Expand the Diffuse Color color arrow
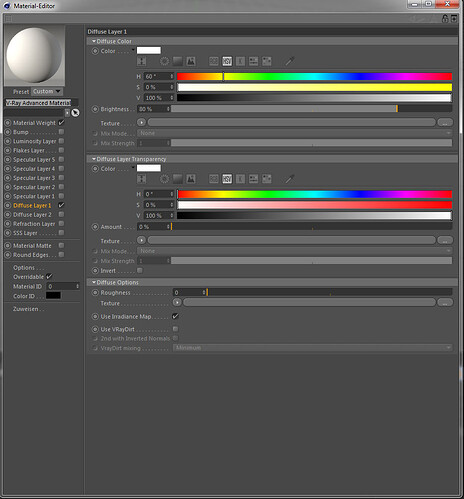464x499 pixels. pyautogui.click(x=133, y=50)
